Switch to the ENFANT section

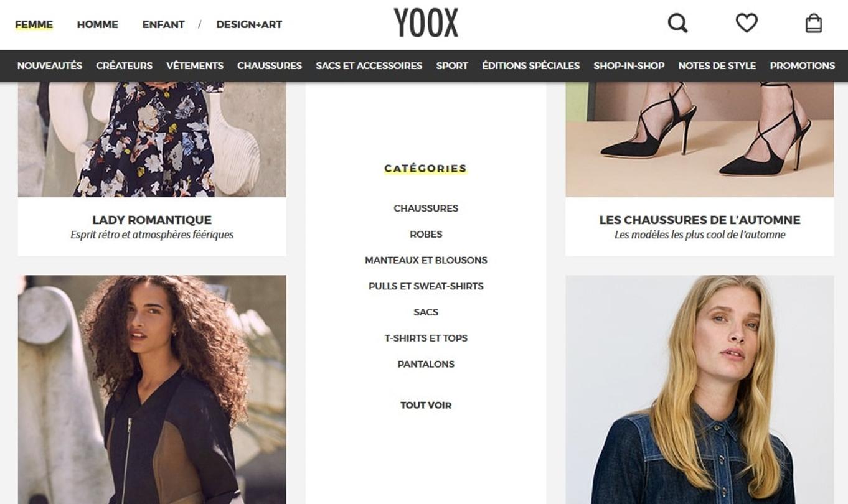pyautogui.click(x=163, y=24)
